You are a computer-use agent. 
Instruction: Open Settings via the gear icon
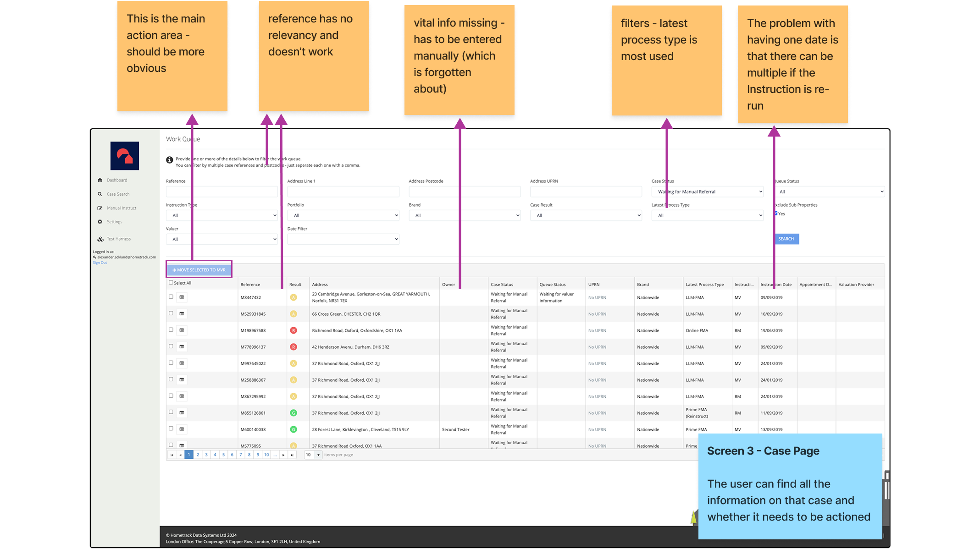coord(100,222)
